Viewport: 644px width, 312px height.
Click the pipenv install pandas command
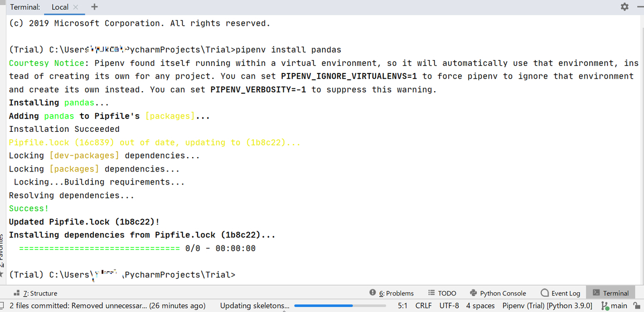tap(289, 50)
